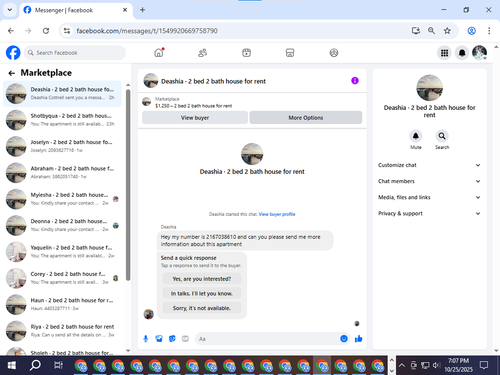The image size is (500, 375).
Task: Record a voice clip with the microphone icon
Action: tap(146, 339)
